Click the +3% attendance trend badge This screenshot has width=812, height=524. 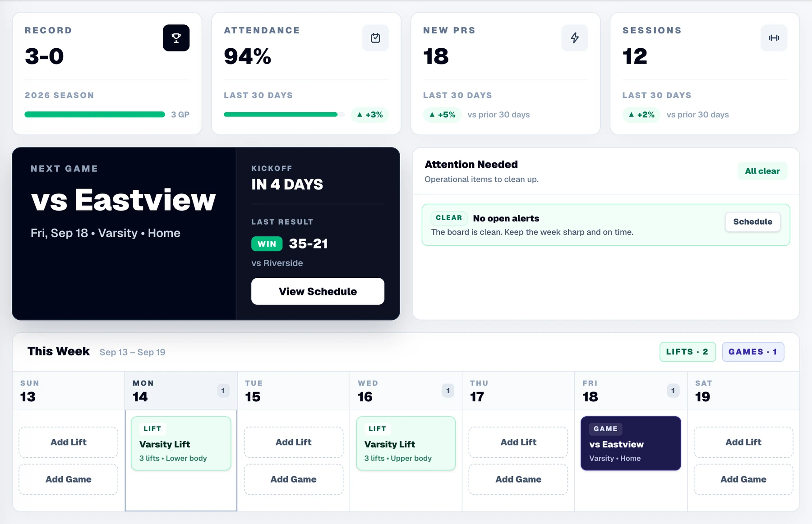(370, 115)
